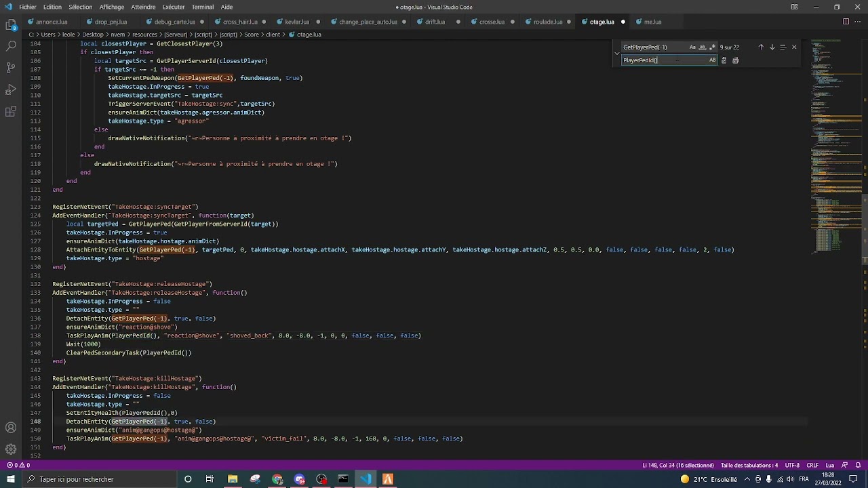
Task: Change end of line sequence CRLF
Action: tap(812, 466)
